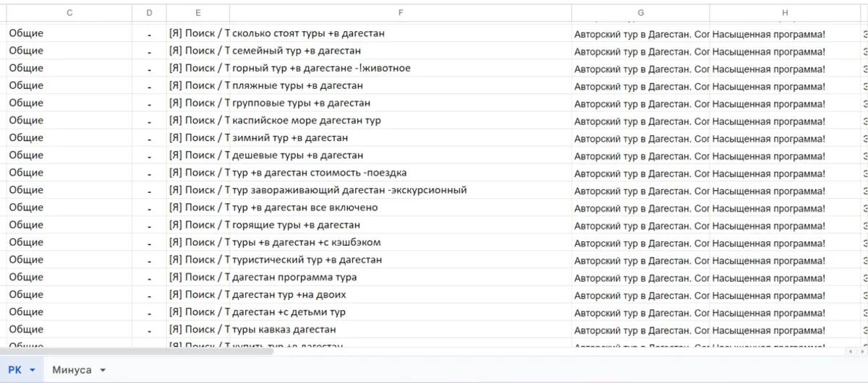
Task: Select cell 'пляжные туры +в дагестан'
Action: [401, 86]
